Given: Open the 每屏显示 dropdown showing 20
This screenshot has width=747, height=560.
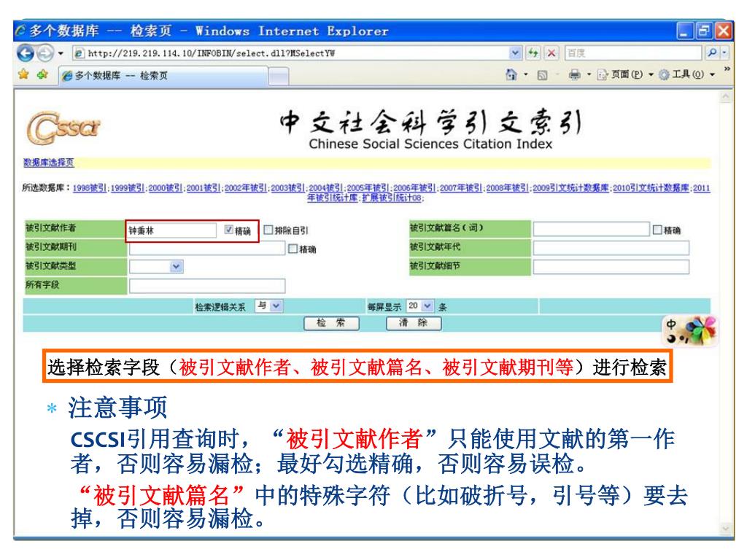Looking at the screenshot, I should 420,306.
